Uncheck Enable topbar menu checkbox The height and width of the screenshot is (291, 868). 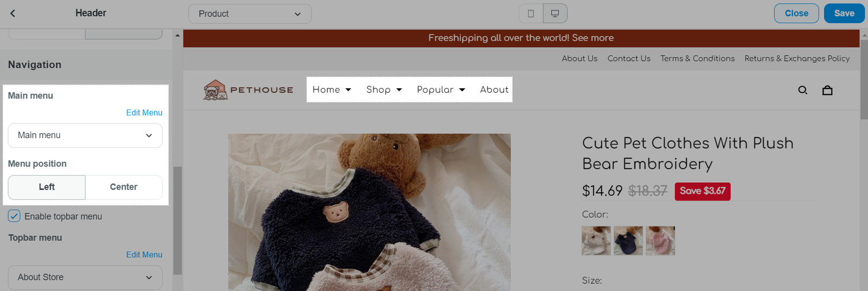(14, 216)
